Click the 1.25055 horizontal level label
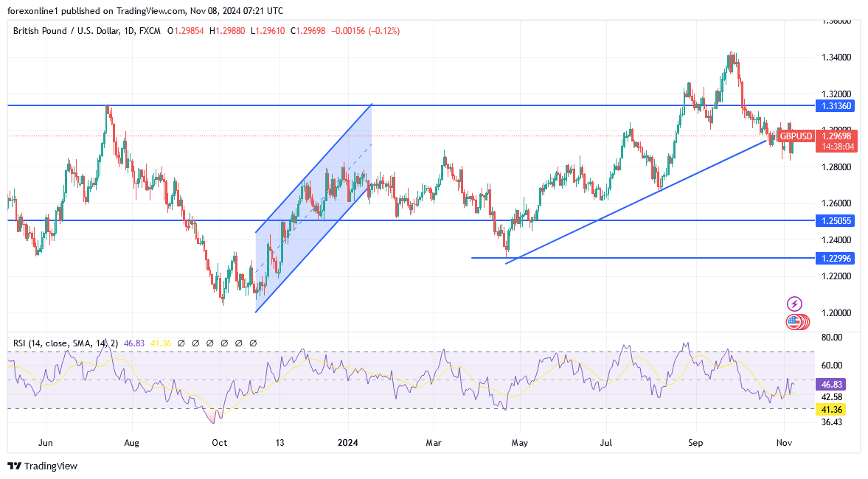 (x=836, y=220)
